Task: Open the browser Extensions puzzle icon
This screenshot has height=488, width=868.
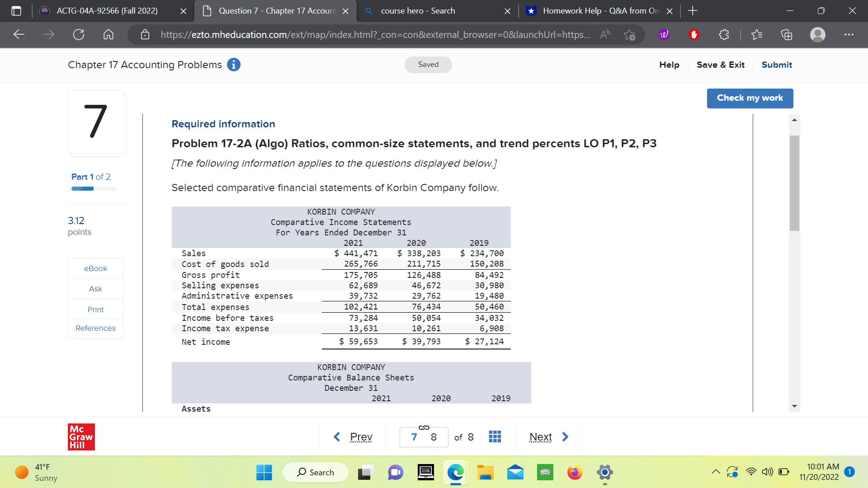Action: pyautogui.click(x=724, y=34)
